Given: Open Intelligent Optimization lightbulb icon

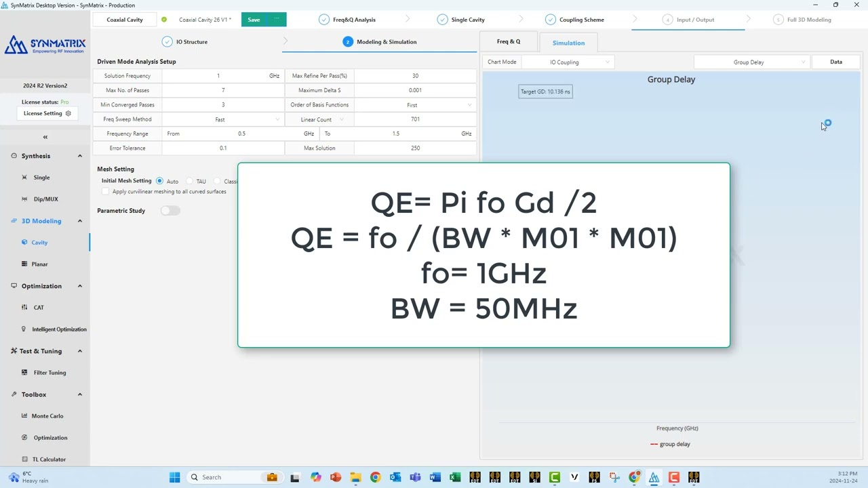Looking at the screenshot, I should tap(25, 329).
